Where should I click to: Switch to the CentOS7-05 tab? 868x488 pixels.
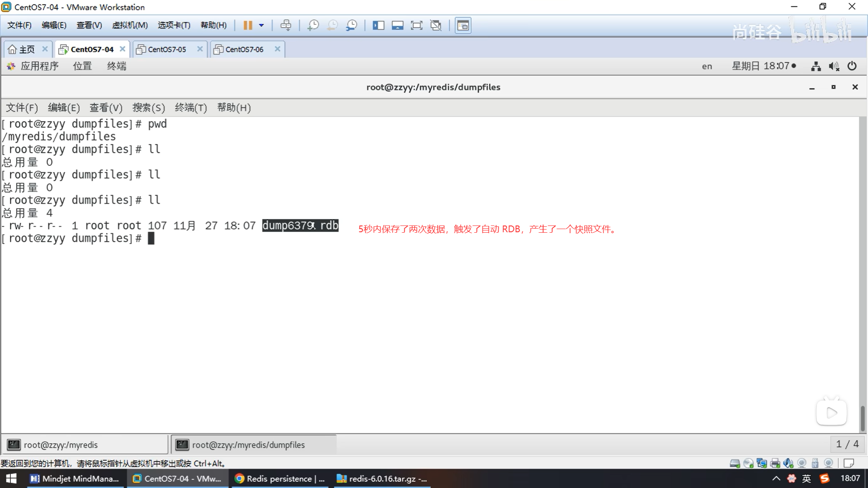click(167, 49)
